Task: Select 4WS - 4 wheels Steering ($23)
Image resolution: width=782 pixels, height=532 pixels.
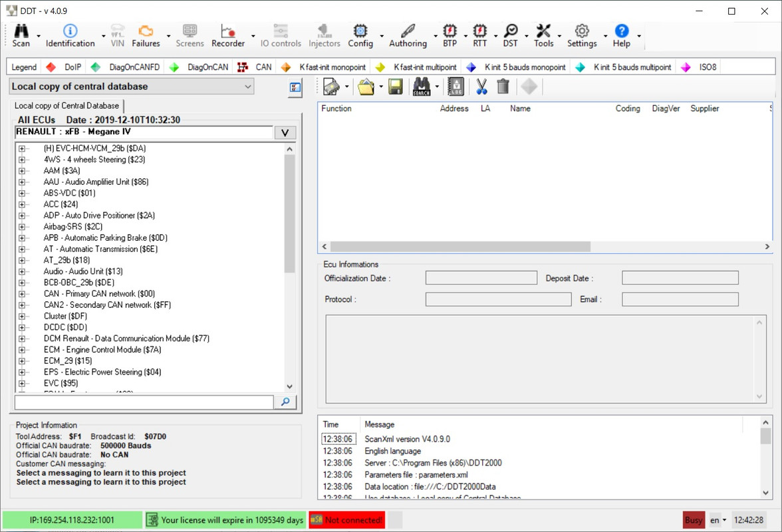Action: 94,160
